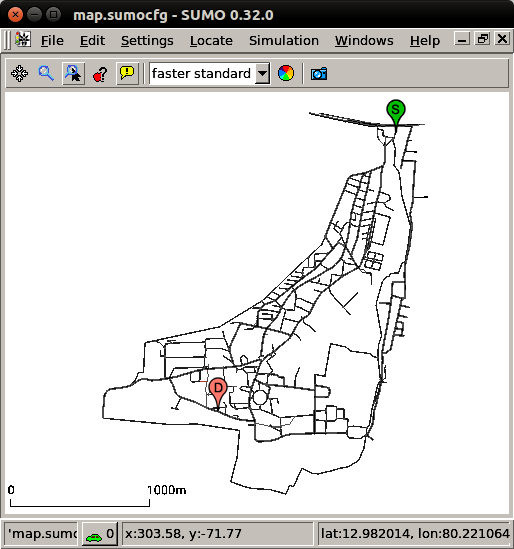Click the red D destination marker
This screenshot has height=549, width=514.
tap(218, 392)
